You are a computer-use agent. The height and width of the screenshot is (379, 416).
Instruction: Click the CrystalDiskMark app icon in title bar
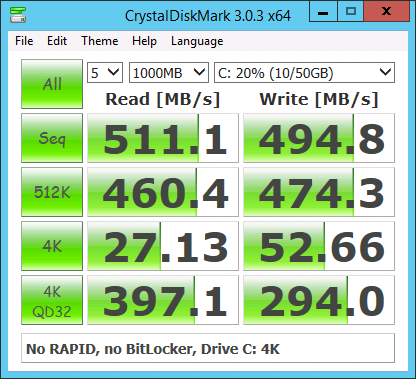18,15
